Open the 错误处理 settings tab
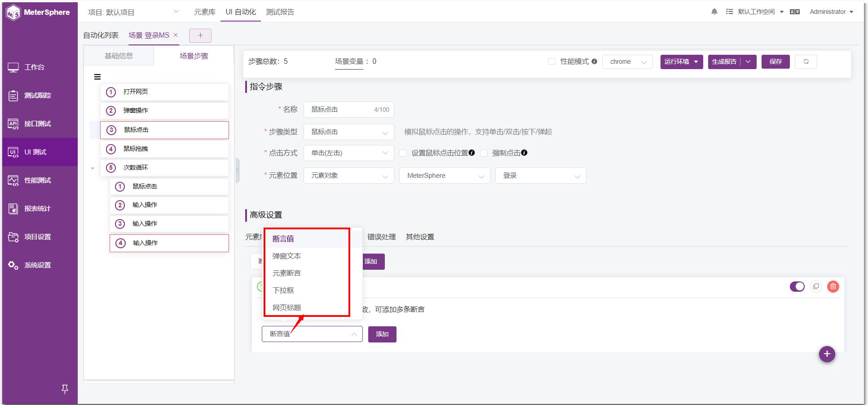The width and height of the screenshot is (868, 408). 381,237
